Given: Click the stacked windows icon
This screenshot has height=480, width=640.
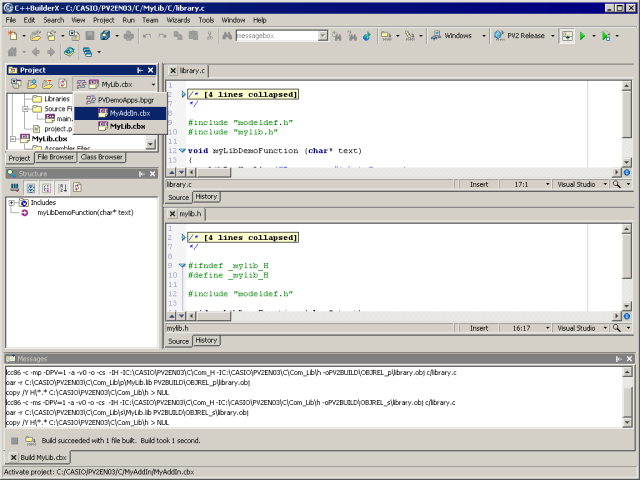Looking at the screenshot, I should coord(87,52).
